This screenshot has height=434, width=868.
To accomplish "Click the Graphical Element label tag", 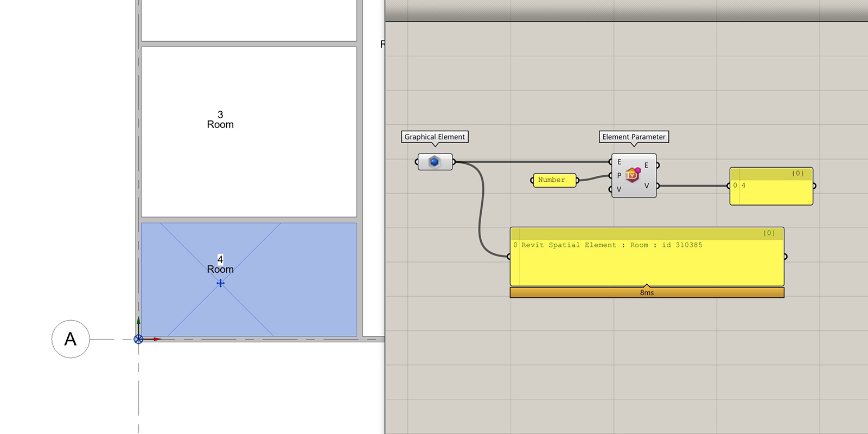I will point(435,137).
